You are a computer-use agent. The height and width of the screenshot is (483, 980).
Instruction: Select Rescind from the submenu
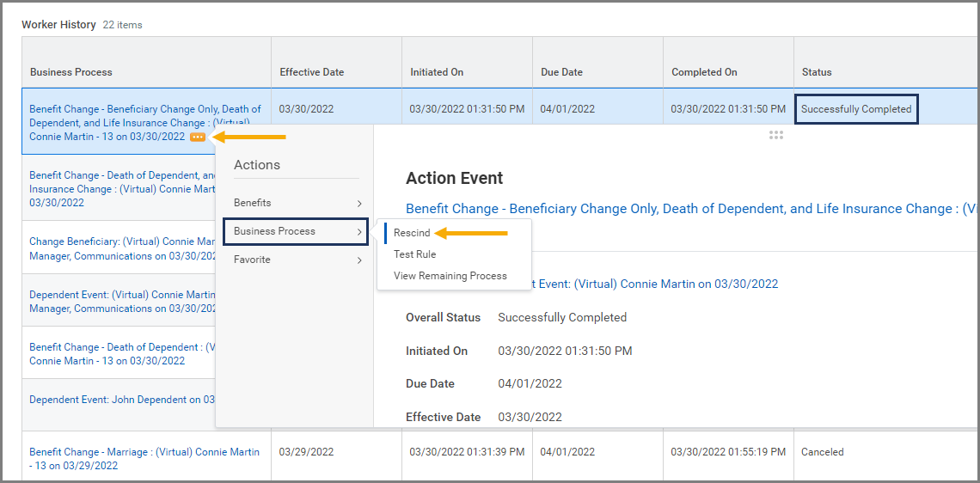412,233
